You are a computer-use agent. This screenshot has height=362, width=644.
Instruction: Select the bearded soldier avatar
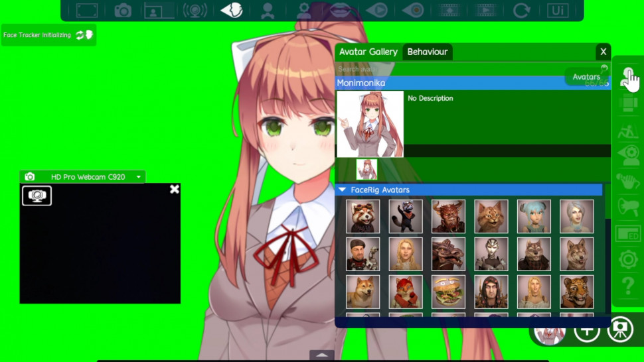(x=362, y=254)
